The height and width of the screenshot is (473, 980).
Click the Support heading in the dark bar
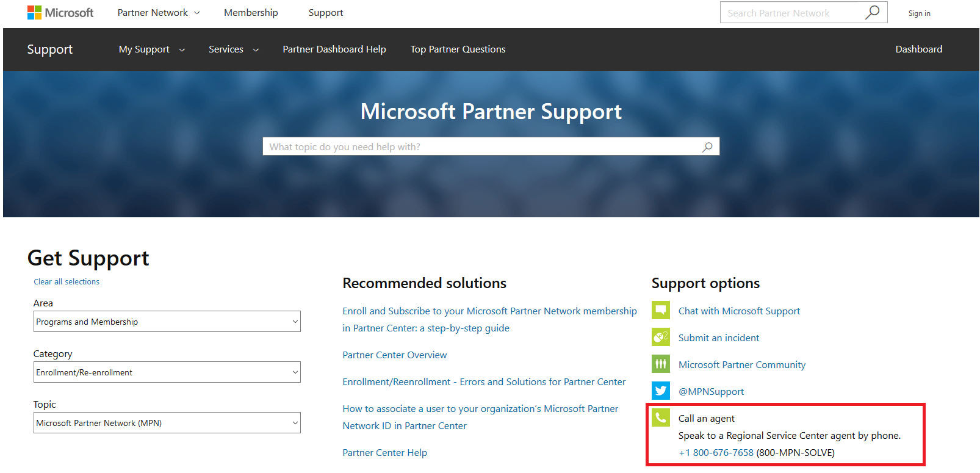50,49
